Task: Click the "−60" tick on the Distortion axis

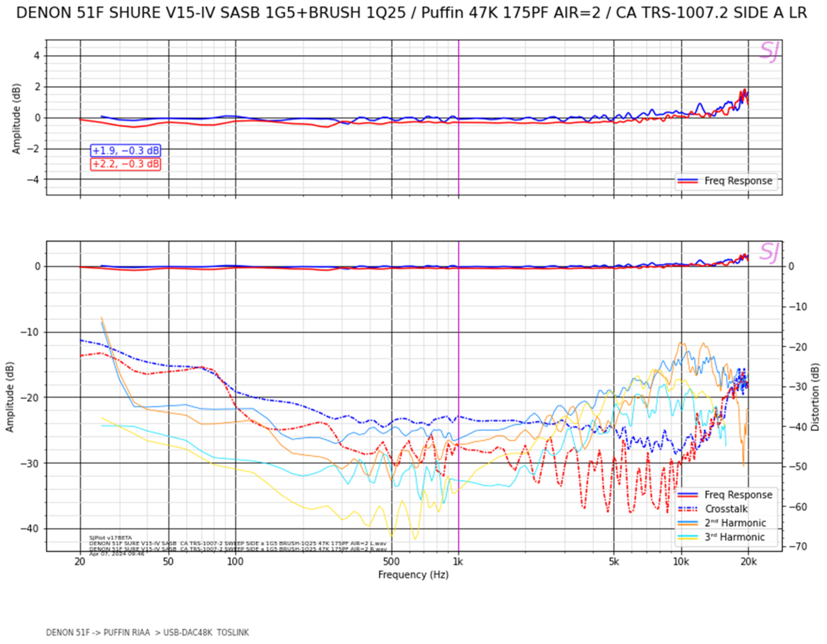Action: click(x=798, y=507)
